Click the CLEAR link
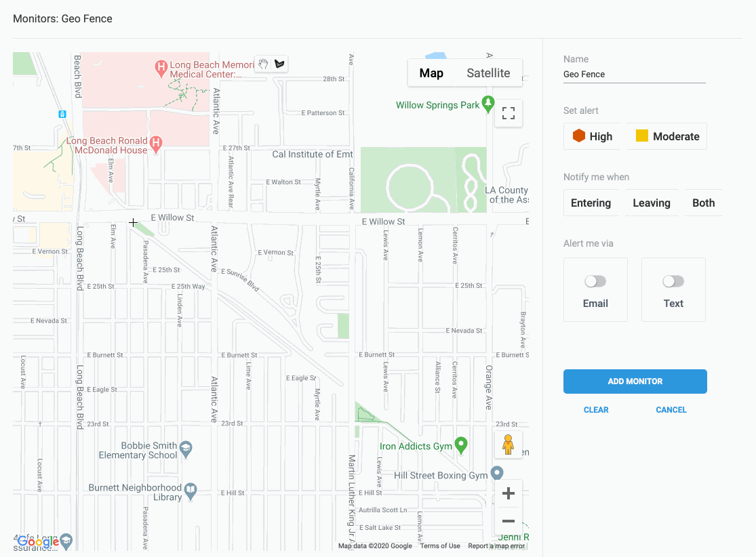The width and height of the screenshot is (756, 557). [596, 409]
